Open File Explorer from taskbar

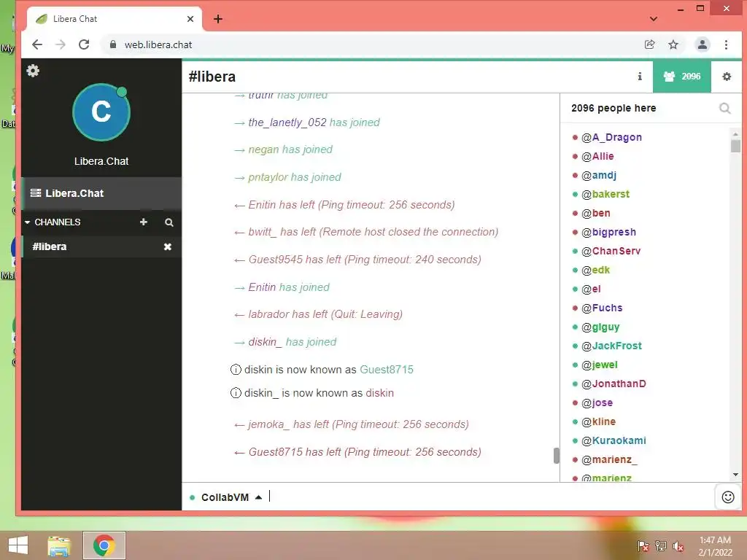point(59,545)
